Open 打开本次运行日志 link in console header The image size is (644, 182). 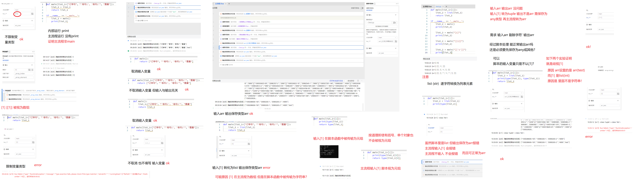(336, 81)
